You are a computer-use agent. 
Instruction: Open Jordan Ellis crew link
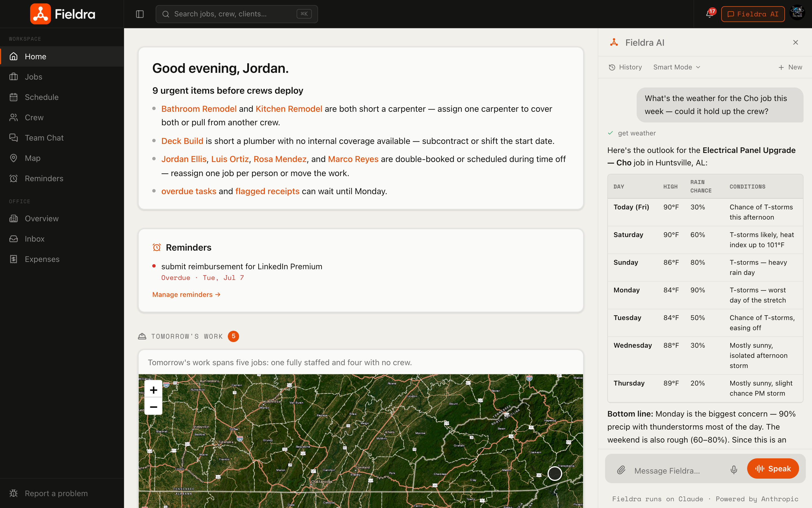(184, 159)
